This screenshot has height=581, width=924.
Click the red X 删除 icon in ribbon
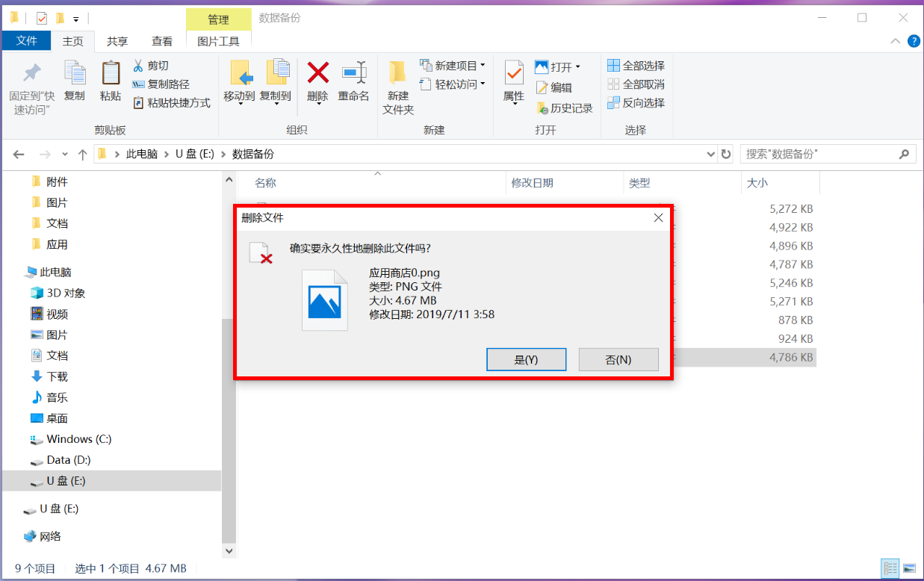(318, 72)
